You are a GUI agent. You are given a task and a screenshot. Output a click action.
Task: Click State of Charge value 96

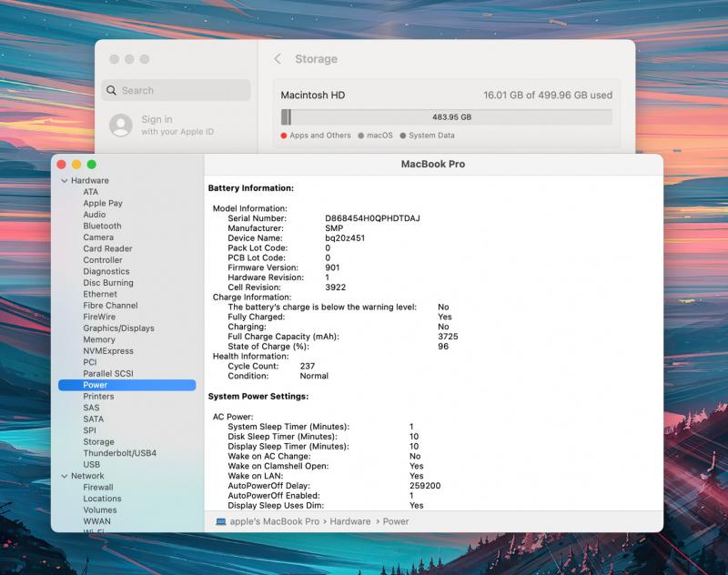pyautogui.click(x=443, y=347)
